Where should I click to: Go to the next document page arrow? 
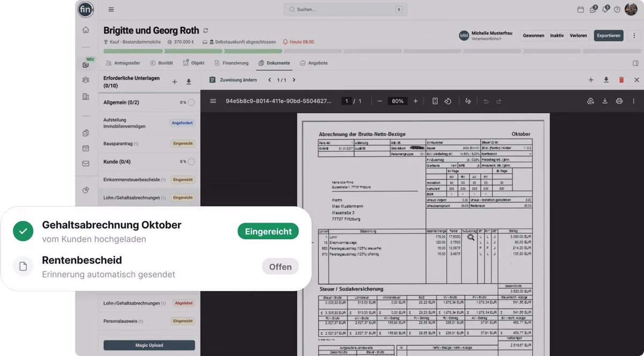(x=294, y=80)
